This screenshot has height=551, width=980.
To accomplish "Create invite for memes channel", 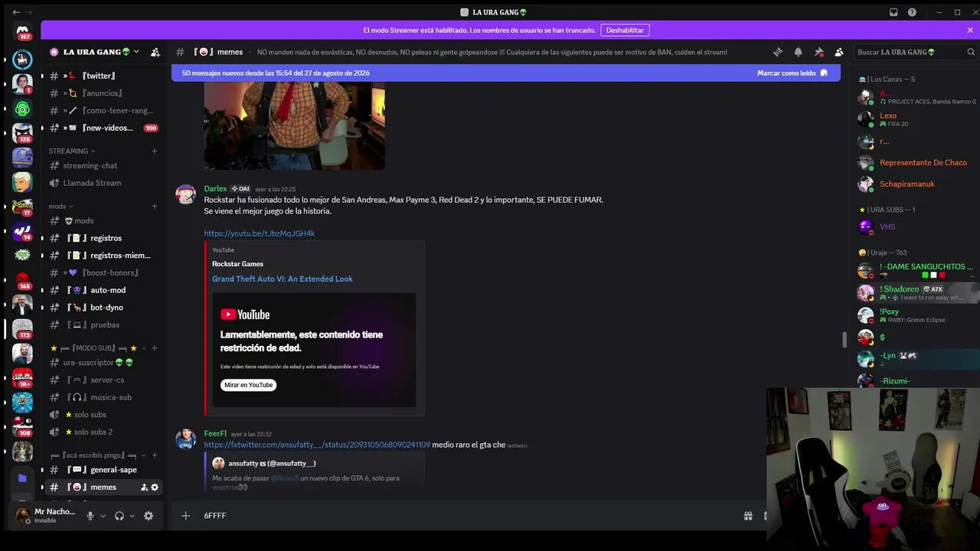I will pos(144,487).
